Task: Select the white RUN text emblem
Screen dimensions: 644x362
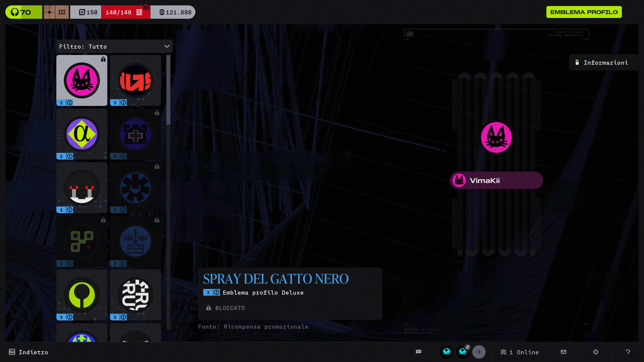Action: [x=135, y=295]
